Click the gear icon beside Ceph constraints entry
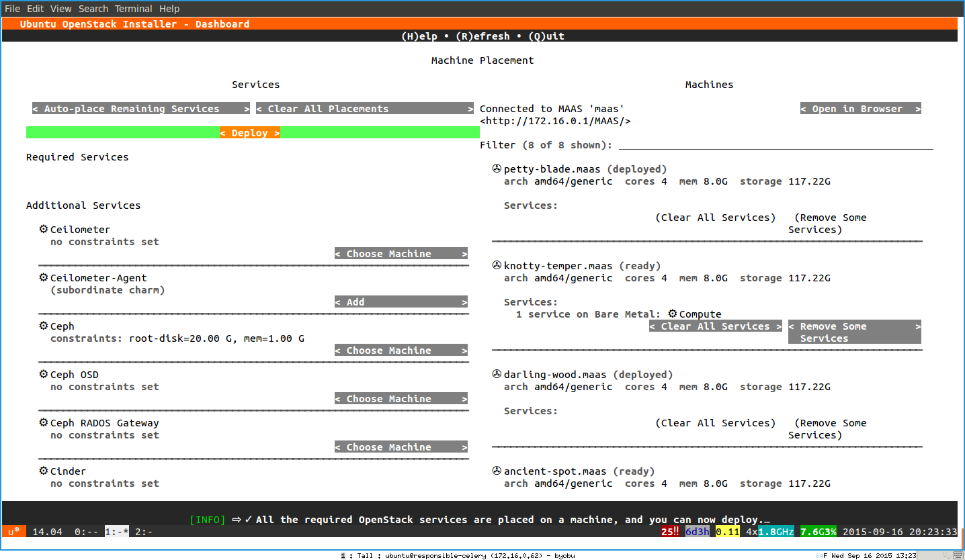The height and width of the screenshot is (560, 965). pos(44,326)
